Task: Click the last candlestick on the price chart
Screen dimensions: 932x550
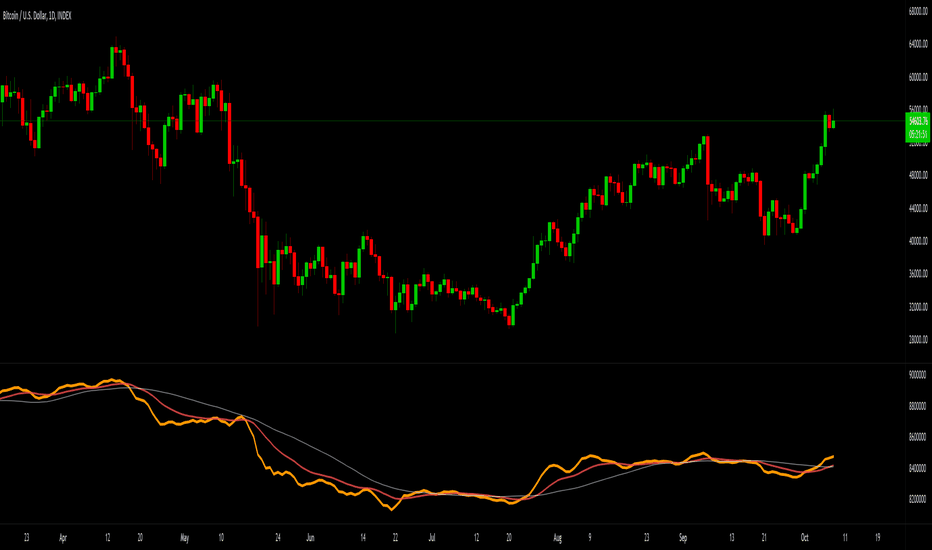Action: tap(834, 122)
